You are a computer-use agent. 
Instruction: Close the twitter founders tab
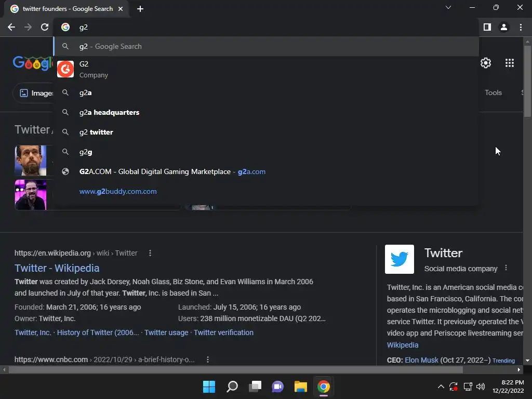[x=121, y=9]
